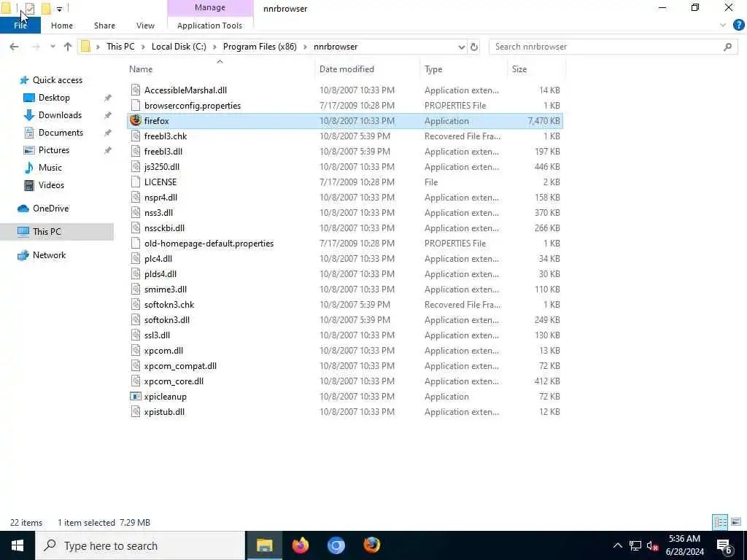Expand chevron after Program Files (x86) breadcrumb
Viewport: 747px width, 560px height.
point(305,47)
